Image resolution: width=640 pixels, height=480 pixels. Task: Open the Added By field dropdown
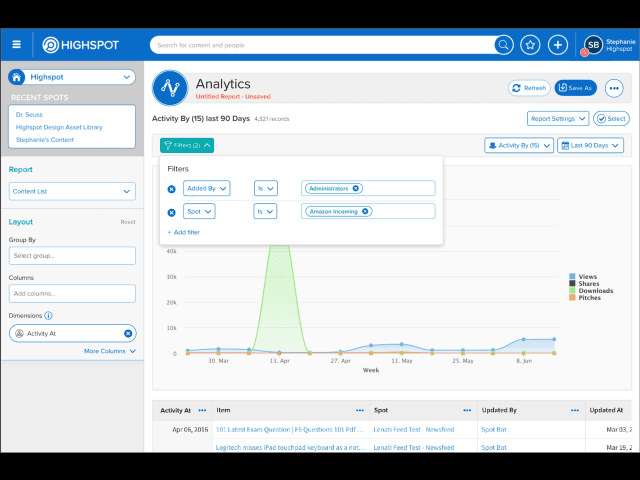(207, 188)
